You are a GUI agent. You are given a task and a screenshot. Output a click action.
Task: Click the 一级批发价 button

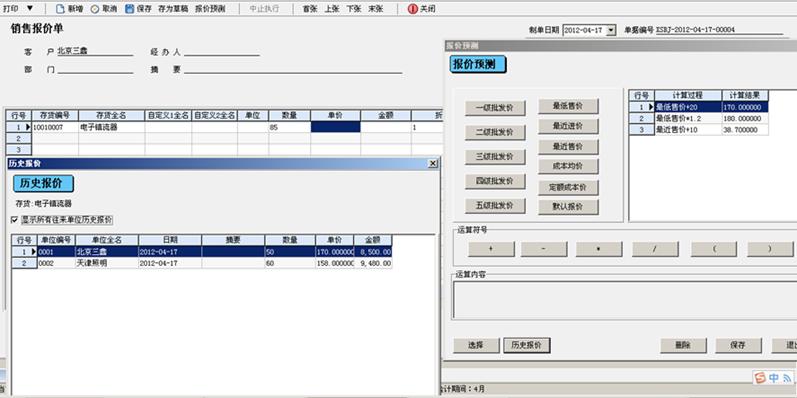click(495, 108)
